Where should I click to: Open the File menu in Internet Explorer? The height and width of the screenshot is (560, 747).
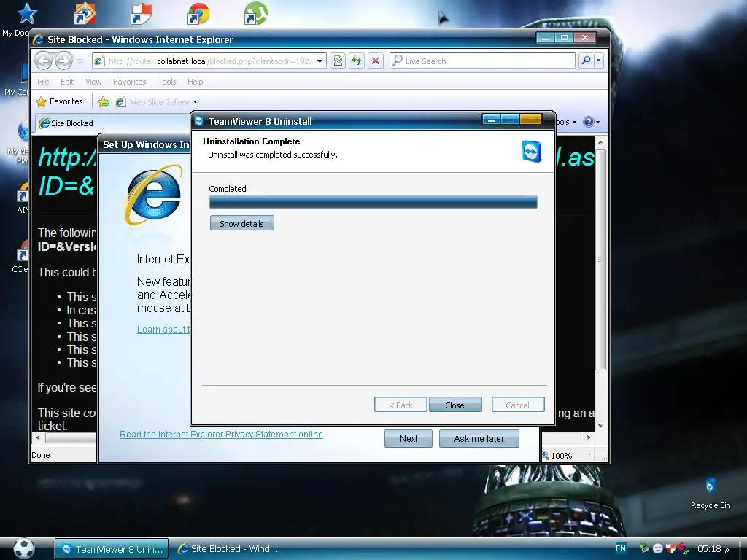click(43, 82)
